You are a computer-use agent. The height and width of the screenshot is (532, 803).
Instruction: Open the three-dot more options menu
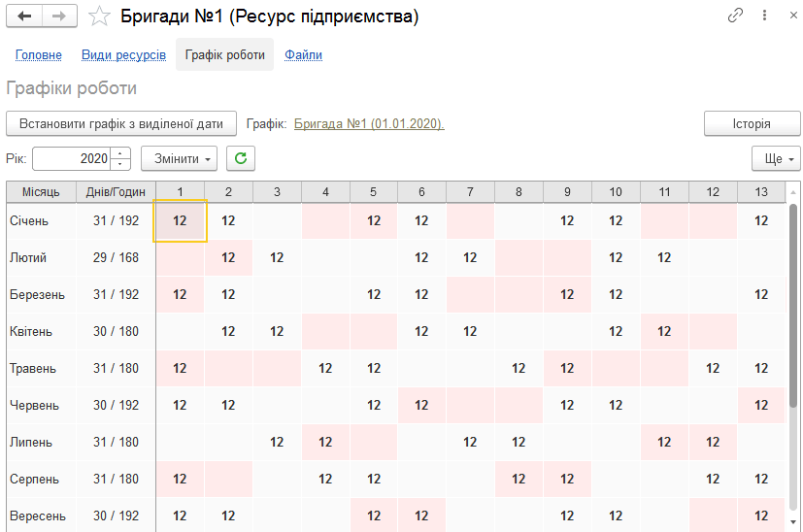coord(764,16)
